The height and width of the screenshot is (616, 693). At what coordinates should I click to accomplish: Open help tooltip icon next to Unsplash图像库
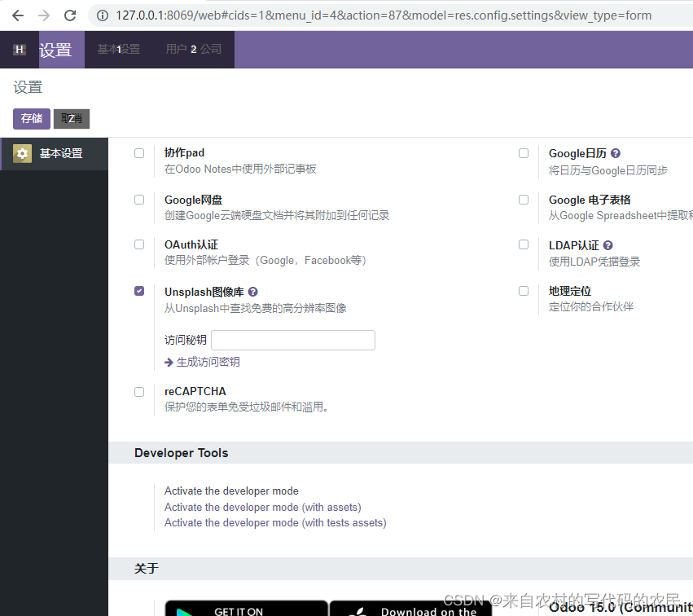252,291
